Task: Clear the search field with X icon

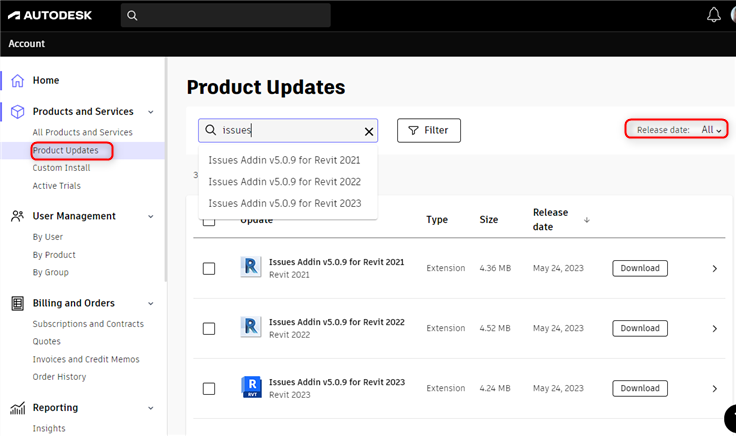Action: [x=369, y=131]
